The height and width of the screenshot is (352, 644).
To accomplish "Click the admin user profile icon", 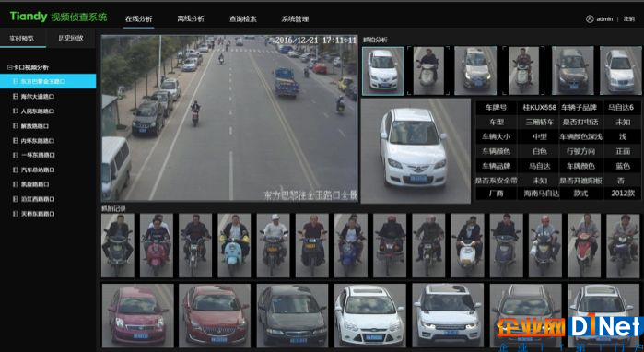I will (590, 19).
